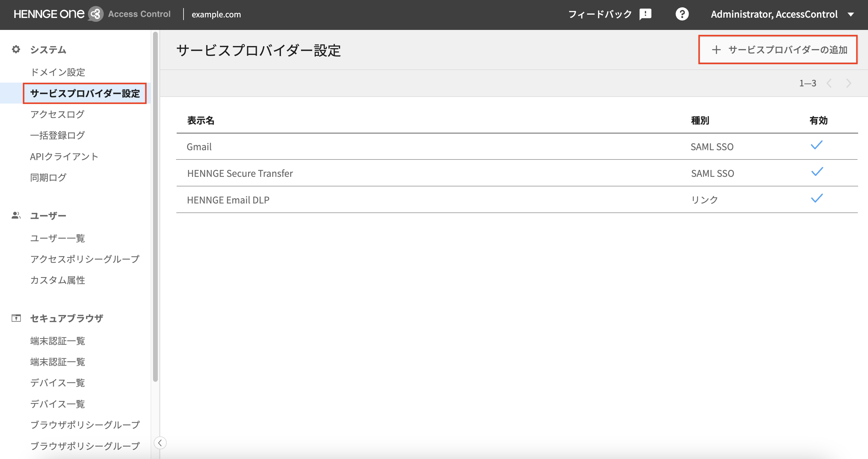Click the ユーザー people icon
Image resolution: width=868 pixels, height=459 pixels.
point(16,215)
